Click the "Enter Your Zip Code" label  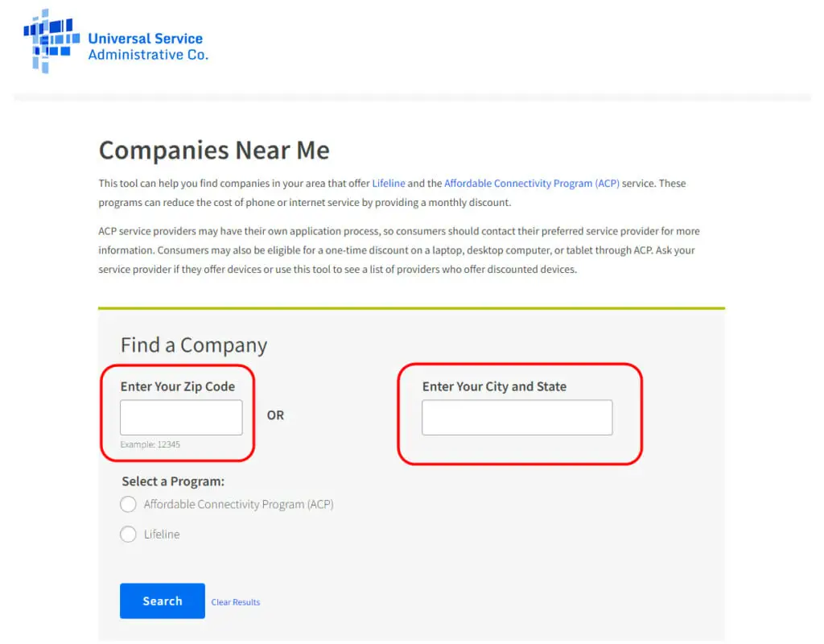tap(178, 386)
